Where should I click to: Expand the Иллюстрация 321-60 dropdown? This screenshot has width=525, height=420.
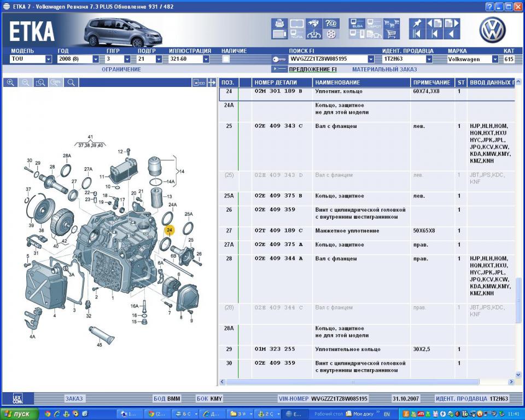[206, 59]
